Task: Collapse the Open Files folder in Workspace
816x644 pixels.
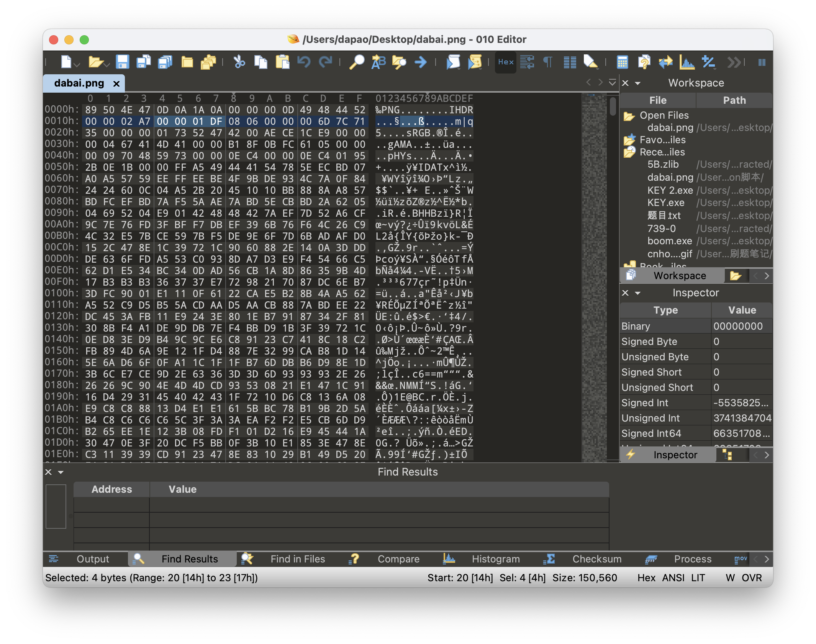Action: (x=629, y=116)
